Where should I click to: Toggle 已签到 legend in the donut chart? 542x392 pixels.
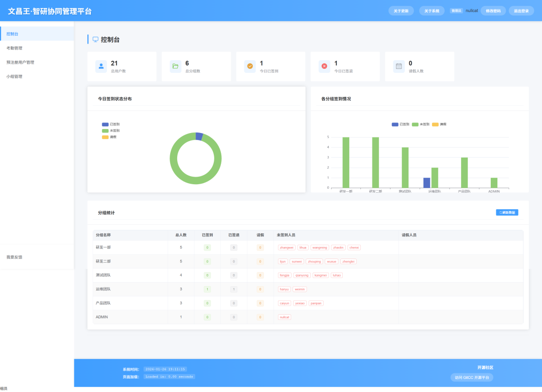click(110, 124)
